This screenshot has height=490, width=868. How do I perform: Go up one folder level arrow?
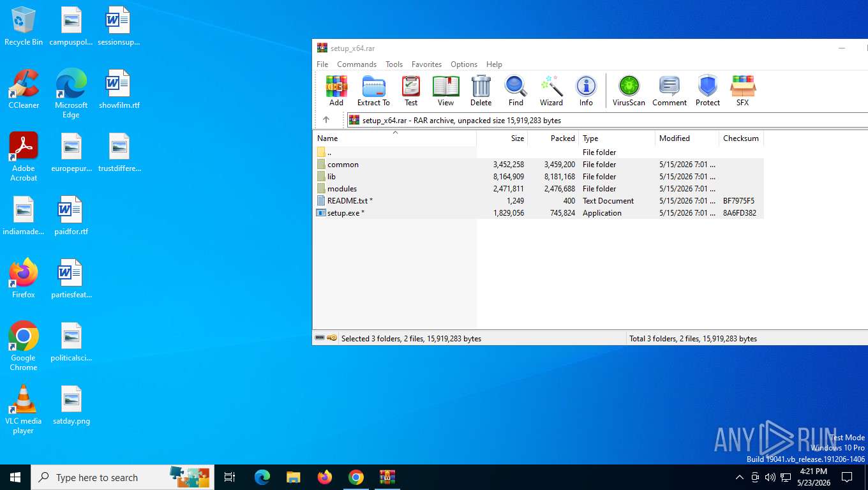coord(326,120)
